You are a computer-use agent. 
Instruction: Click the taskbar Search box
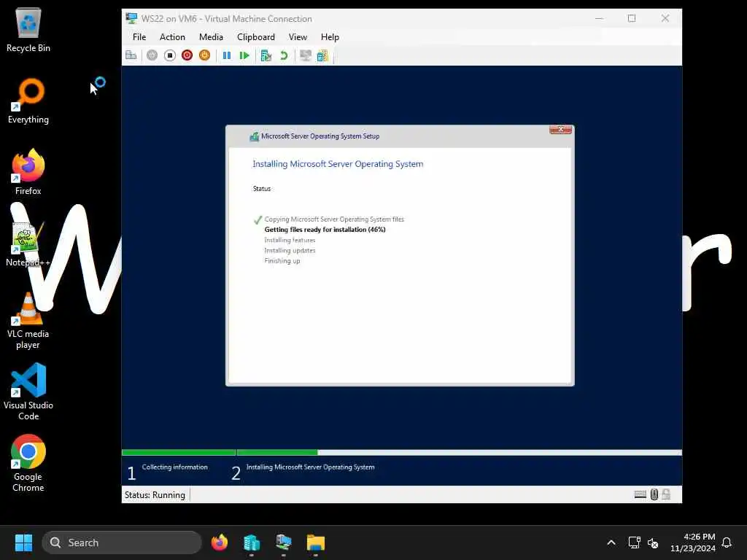click(122, 542)
